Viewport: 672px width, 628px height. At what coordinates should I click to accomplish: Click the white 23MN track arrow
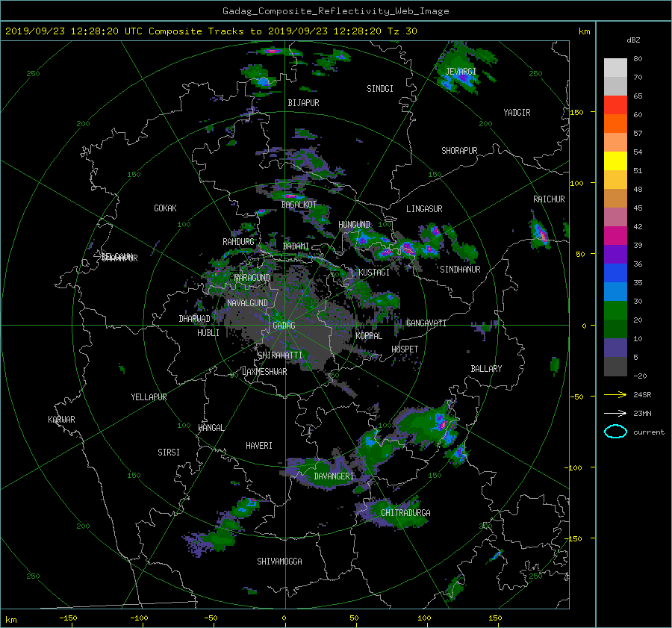click(x=615, y=413)
